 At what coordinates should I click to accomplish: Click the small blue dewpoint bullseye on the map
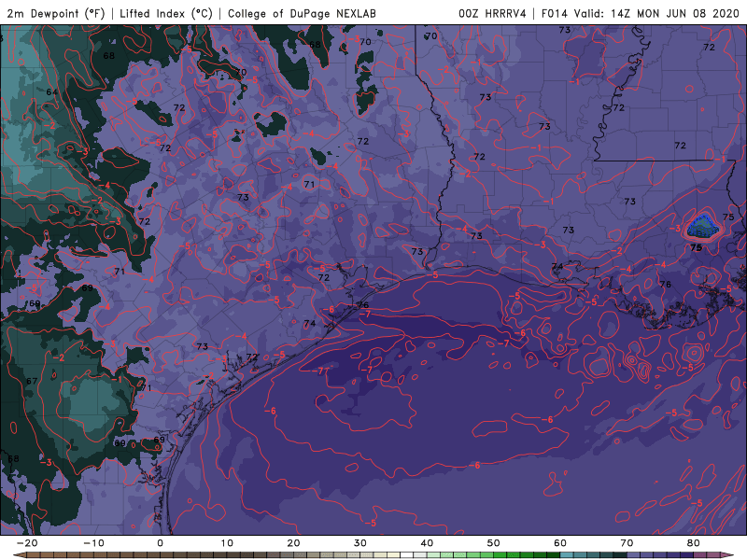(x=703, y=227)
